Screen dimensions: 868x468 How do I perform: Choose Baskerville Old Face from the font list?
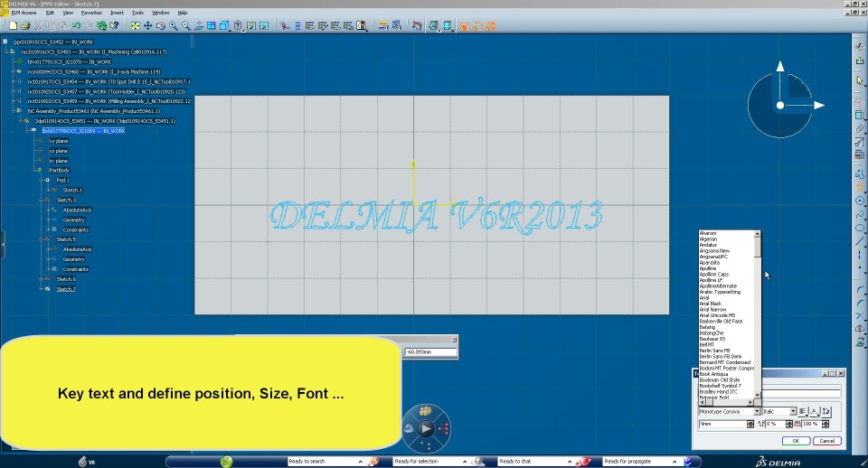[721, 321]
